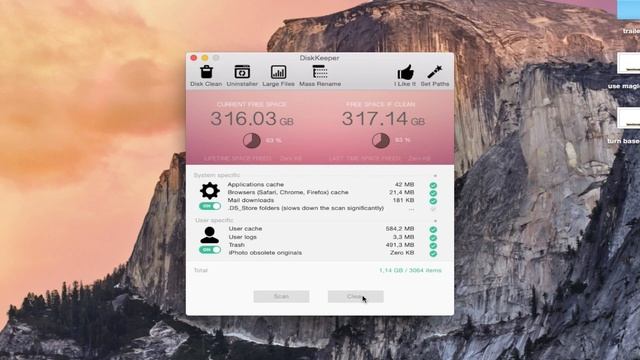Image resolution: width=640 pixels, height=360 pixels.
Task: Click the Scan button
Action: coord(281,296)
